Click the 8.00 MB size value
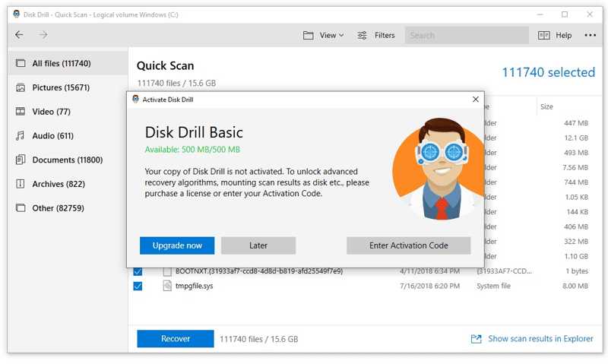This screenshot has width=608, height=364. click(575, 286)
